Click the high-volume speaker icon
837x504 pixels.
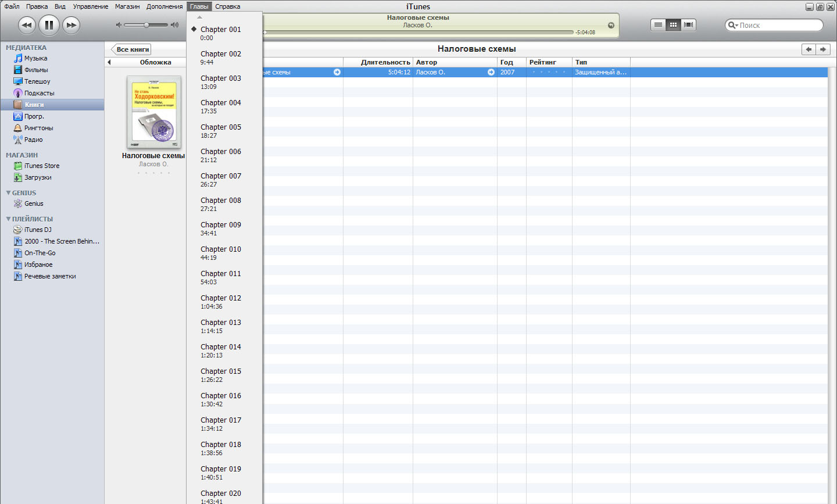174,25
